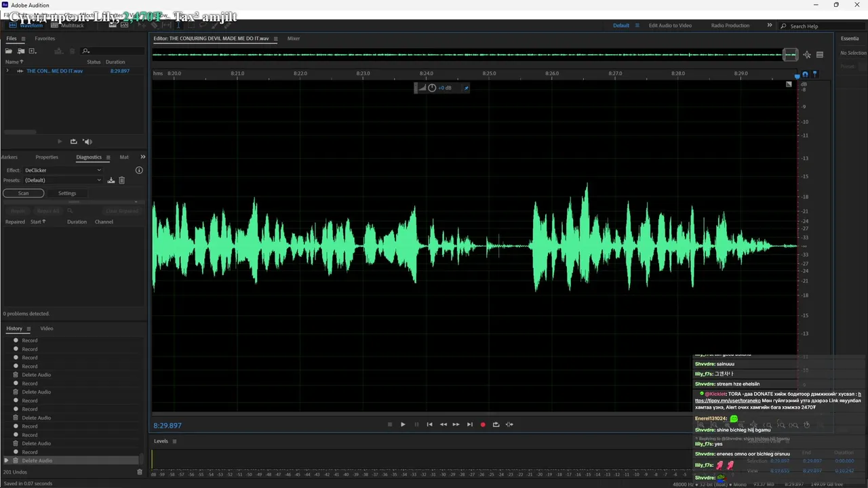Toggle the snapping magnet icon

click(805, 75)
